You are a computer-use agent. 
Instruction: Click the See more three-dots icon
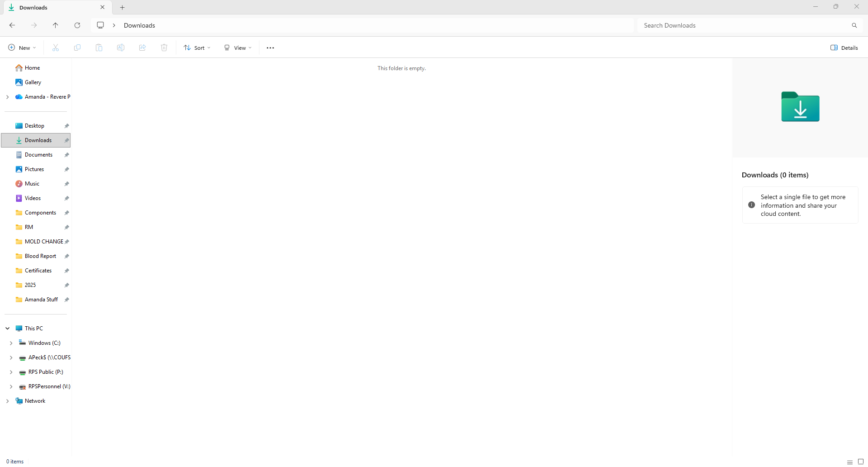click(270, 48)
